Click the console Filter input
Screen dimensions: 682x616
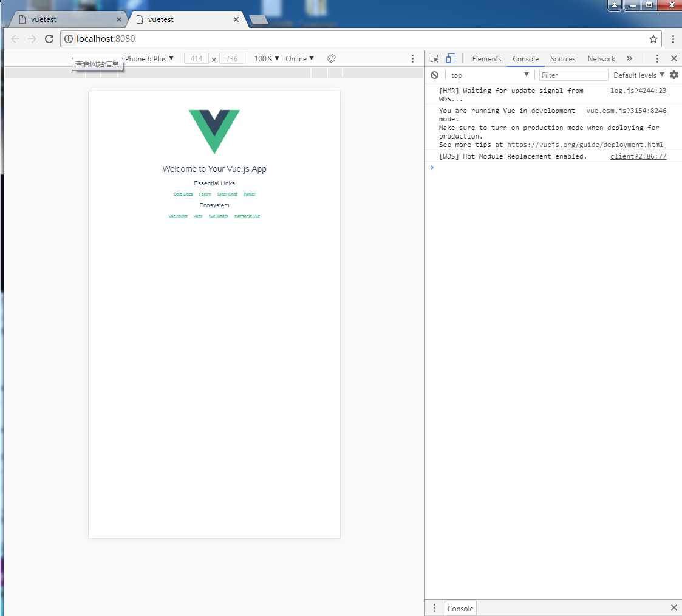(x=573, y=75)
